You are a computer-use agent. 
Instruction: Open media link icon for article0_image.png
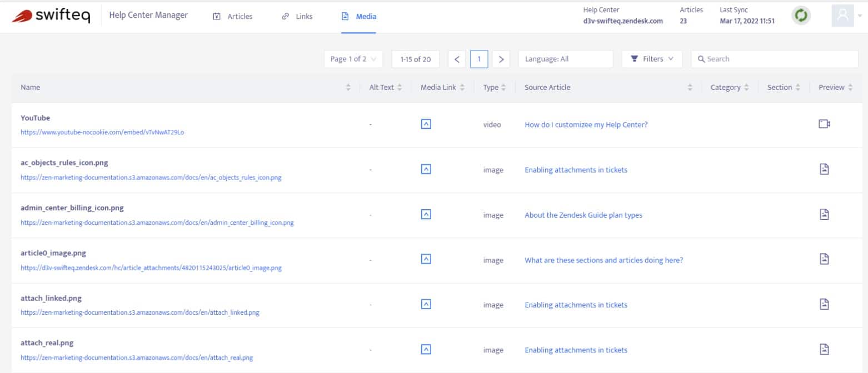coord(426,259)
